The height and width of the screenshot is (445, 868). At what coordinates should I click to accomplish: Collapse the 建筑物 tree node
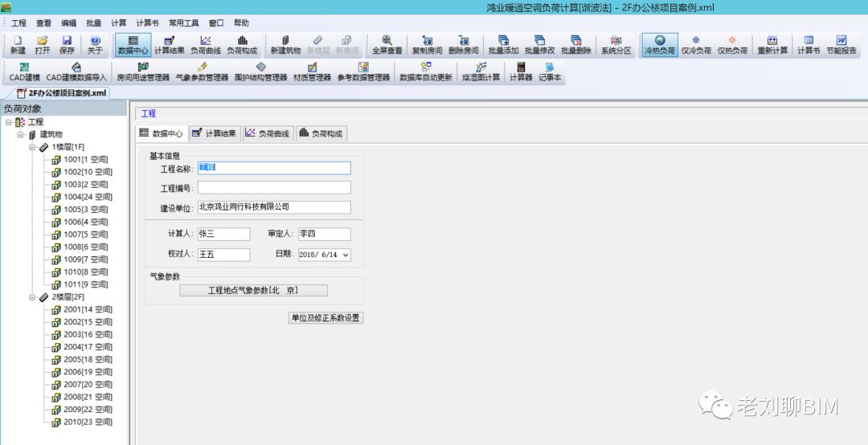(20, 134)
